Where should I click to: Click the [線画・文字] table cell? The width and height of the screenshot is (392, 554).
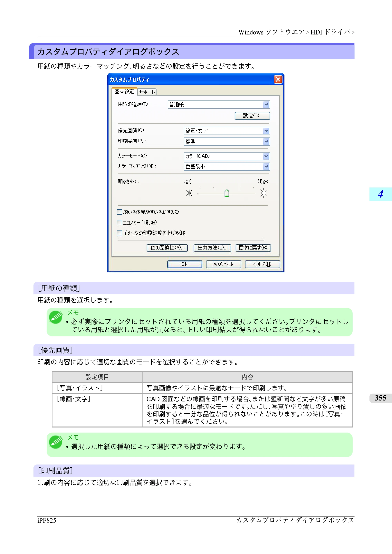(97, 410)
